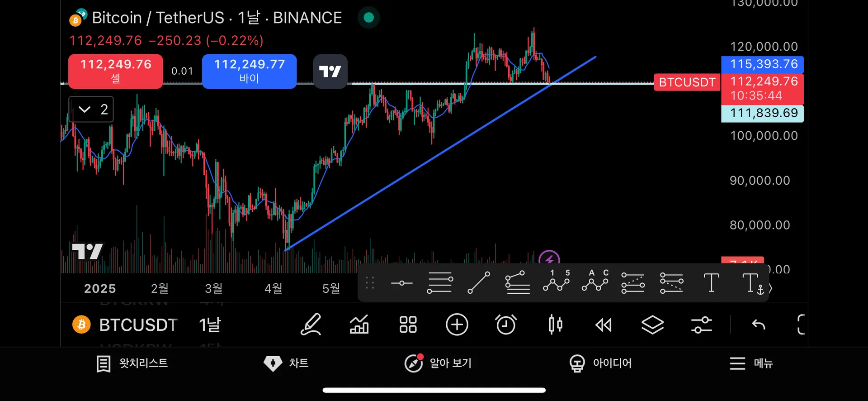868x401 pixels.
Task: Toggle fullscreen with the corner bracket icon
Action: coord(801,325)
